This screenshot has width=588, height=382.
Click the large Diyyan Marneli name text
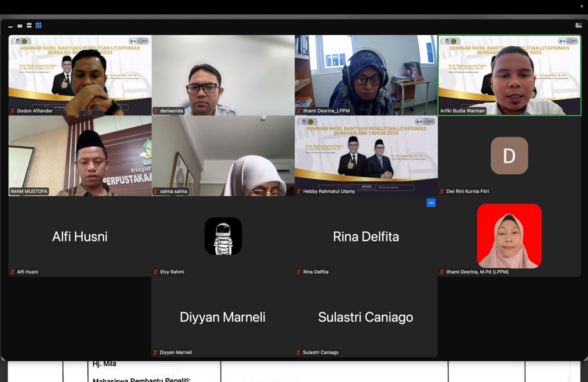coord(222,317)
